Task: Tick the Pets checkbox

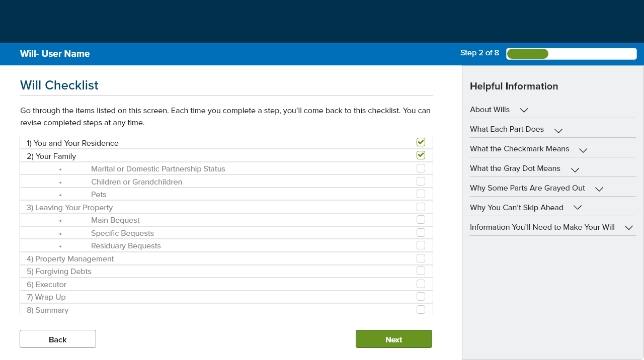Action: [x=421, y=194]
